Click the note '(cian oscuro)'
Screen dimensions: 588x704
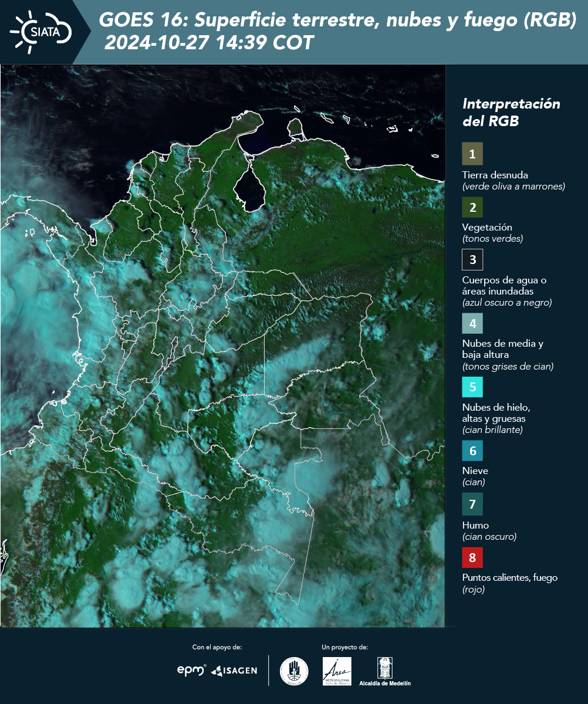(x=489, y=537)
